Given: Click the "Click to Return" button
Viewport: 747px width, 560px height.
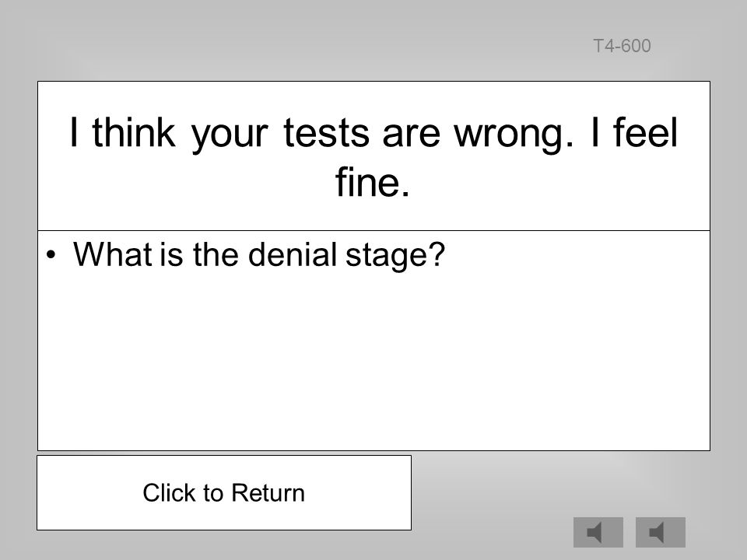Looking at the screenshot, I should 224,492.
